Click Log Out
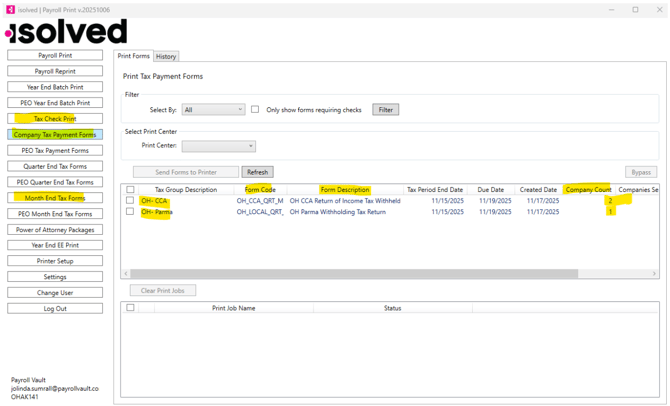 pos(55,308)
